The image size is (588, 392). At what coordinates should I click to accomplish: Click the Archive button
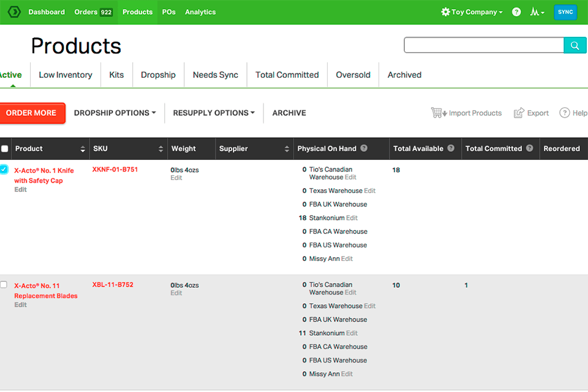click(289, 113)
